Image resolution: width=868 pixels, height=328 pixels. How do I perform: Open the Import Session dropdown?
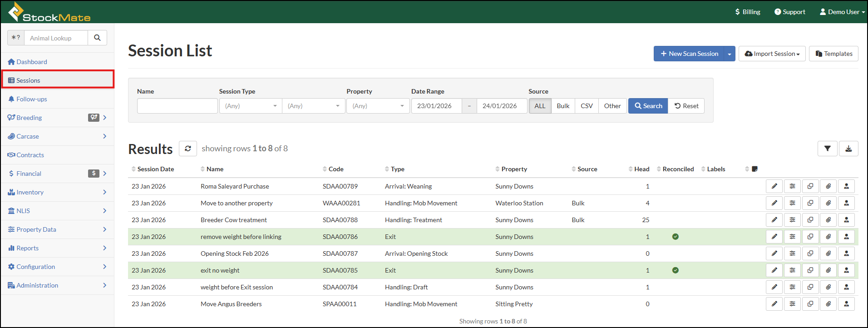(772, 54)
